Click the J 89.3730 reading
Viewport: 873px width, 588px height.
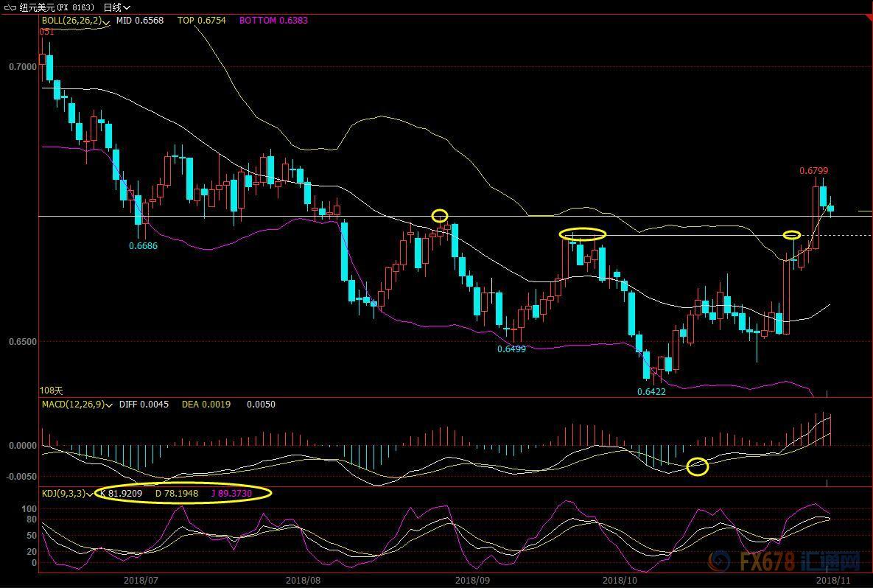click(x=231, y=494)
